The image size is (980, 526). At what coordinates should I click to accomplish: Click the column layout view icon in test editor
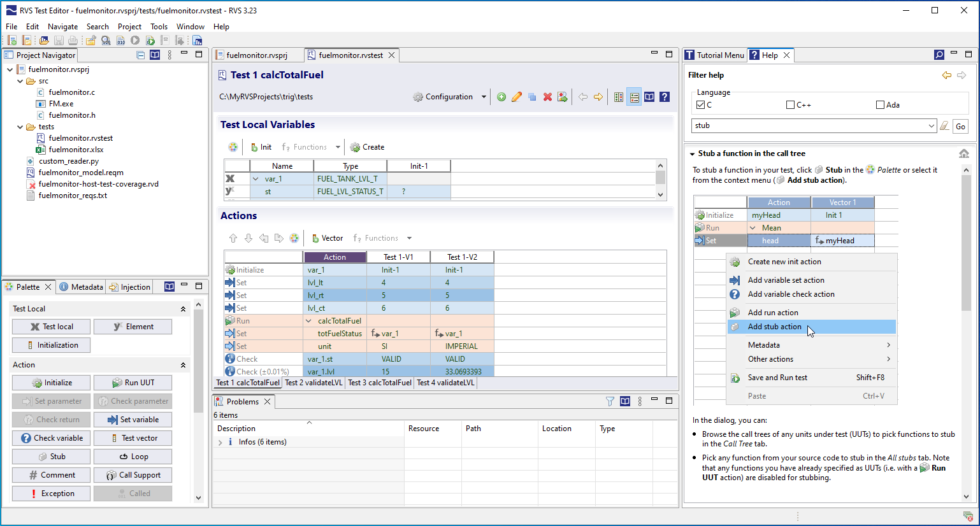coord(619,97)
